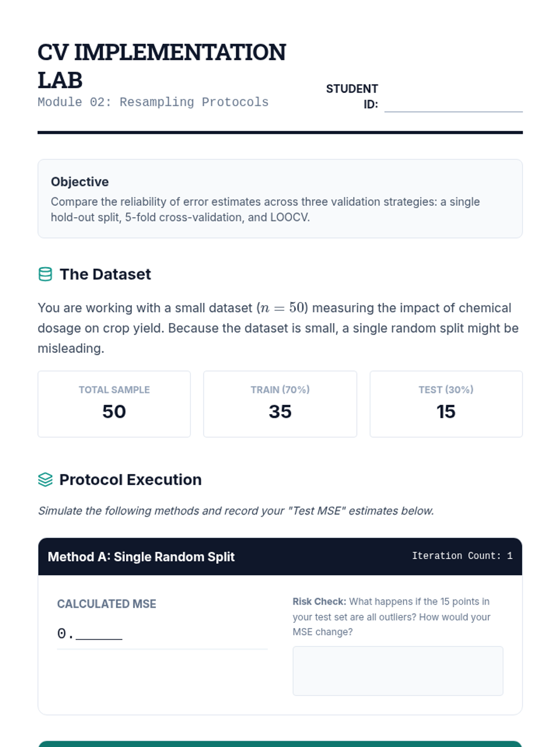The image size is (560, 747).
Task: Click the Method A: Single Random Split header
Action: point(141,557)
